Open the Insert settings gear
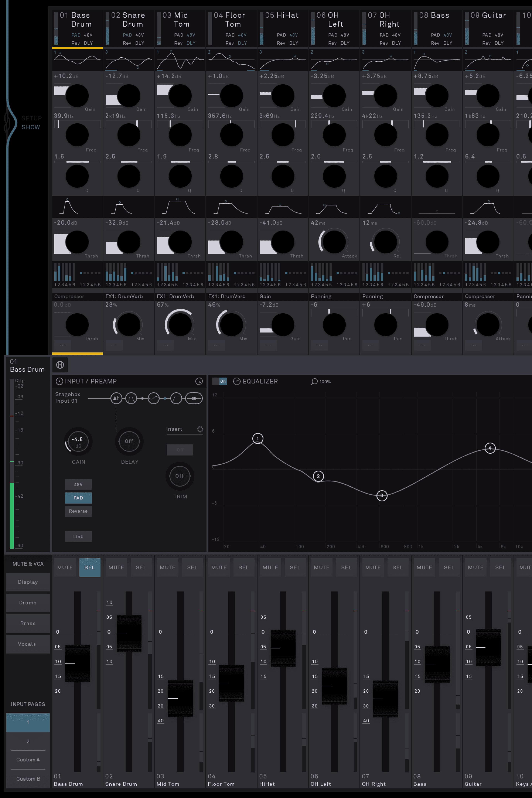532x798 pixels. (x=200, y=429)
